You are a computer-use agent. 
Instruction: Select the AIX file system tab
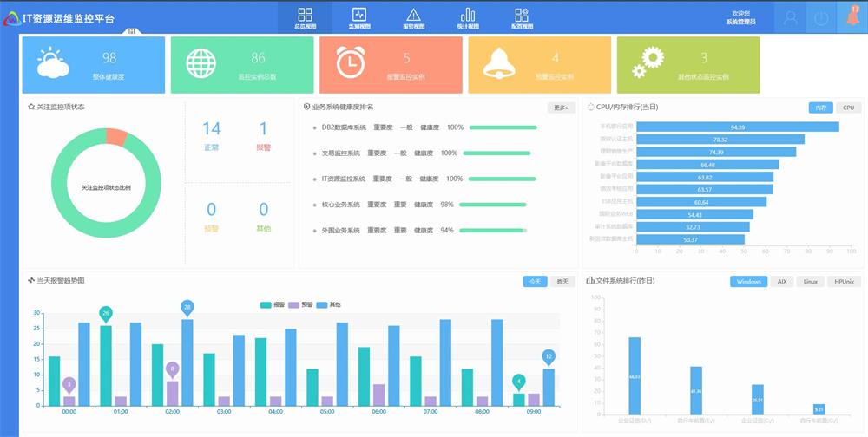click(782, 282)
